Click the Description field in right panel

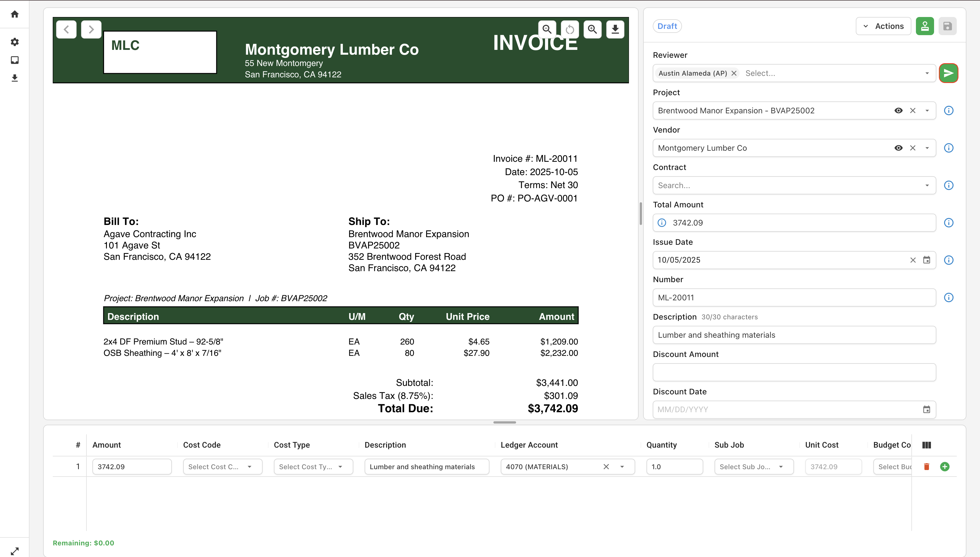coord(794,335)
